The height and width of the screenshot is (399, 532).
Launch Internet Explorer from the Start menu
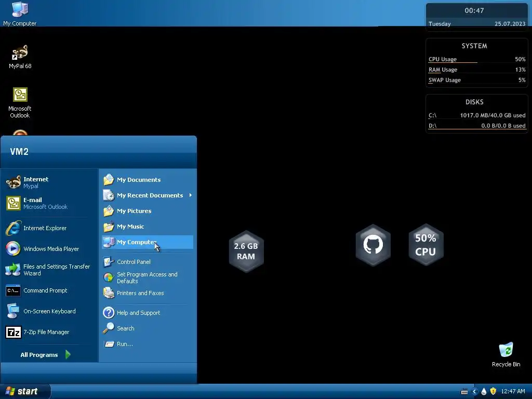click(x=49, y=228)
